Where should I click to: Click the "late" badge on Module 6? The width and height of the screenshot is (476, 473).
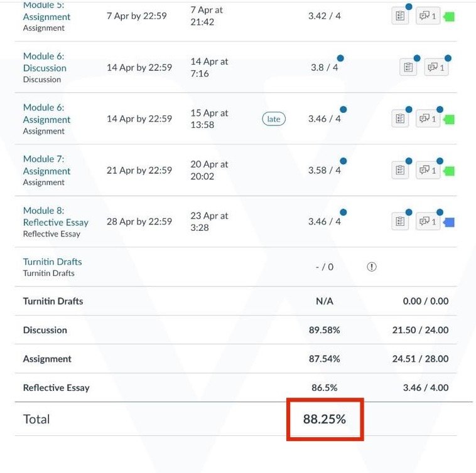coord(274,119)
